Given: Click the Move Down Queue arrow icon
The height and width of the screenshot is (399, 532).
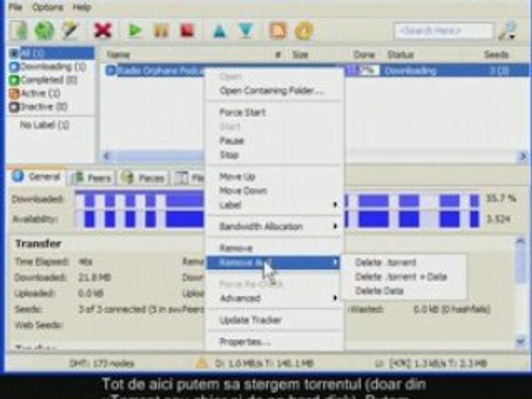Looking at the screenshot, I should tap(246, 31).
